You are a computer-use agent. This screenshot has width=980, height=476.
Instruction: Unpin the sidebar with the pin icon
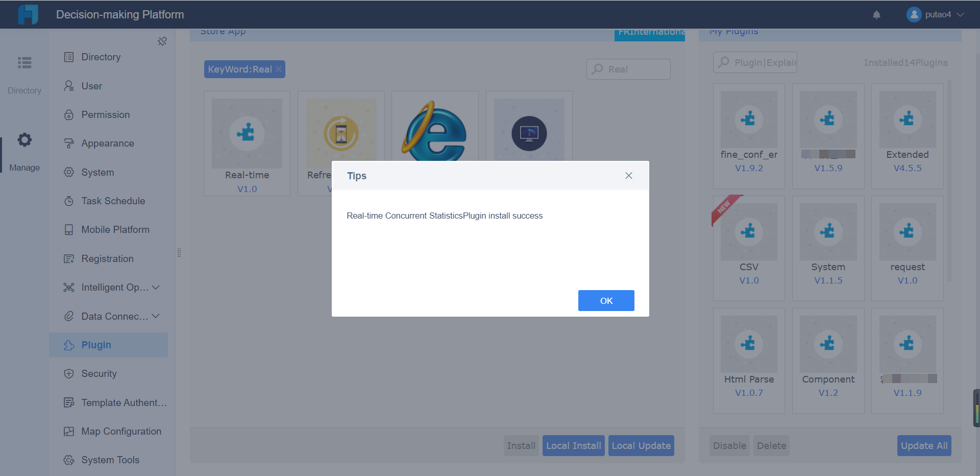point(162,41)
